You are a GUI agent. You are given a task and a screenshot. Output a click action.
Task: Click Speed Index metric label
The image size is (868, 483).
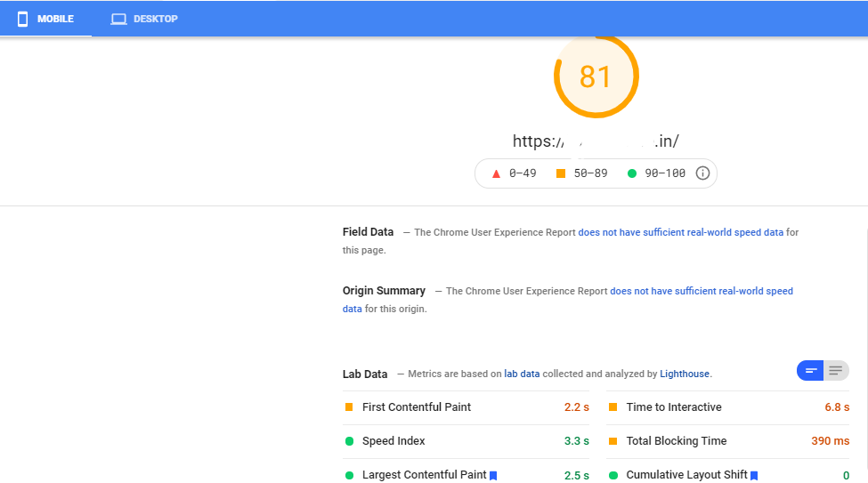click(x=393, y=441)
